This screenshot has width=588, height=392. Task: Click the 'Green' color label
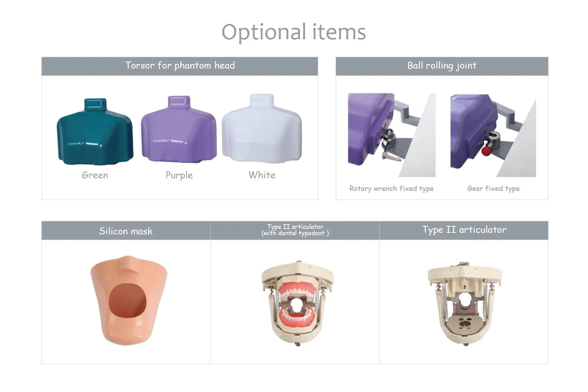[95, 175]
